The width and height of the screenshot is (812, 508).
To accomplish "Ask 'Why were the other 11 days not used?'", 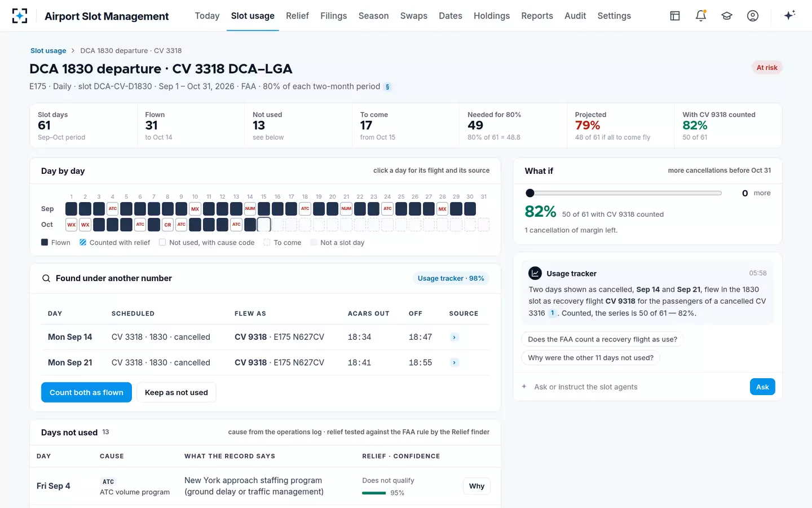I will click(x=590, y=358).
